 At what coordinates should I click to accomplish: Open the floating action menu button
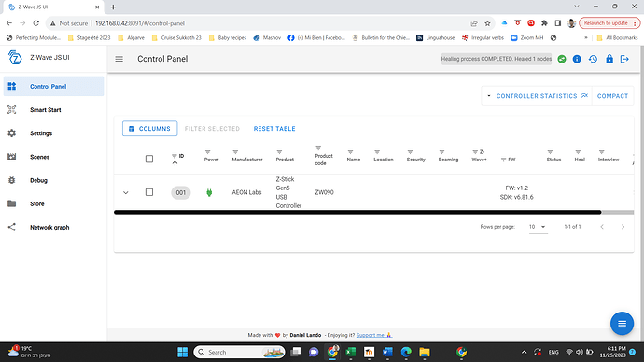click(622, 324)
